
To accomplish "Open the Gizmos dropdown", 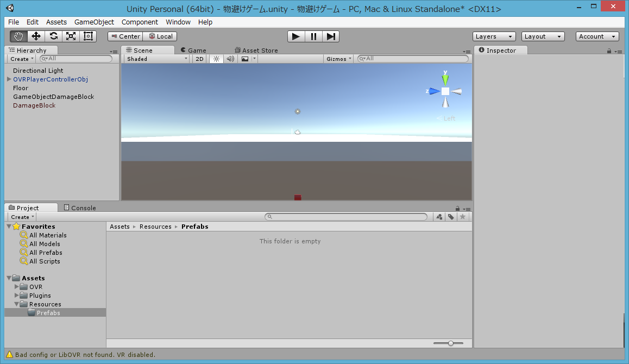I will [338, 59].
